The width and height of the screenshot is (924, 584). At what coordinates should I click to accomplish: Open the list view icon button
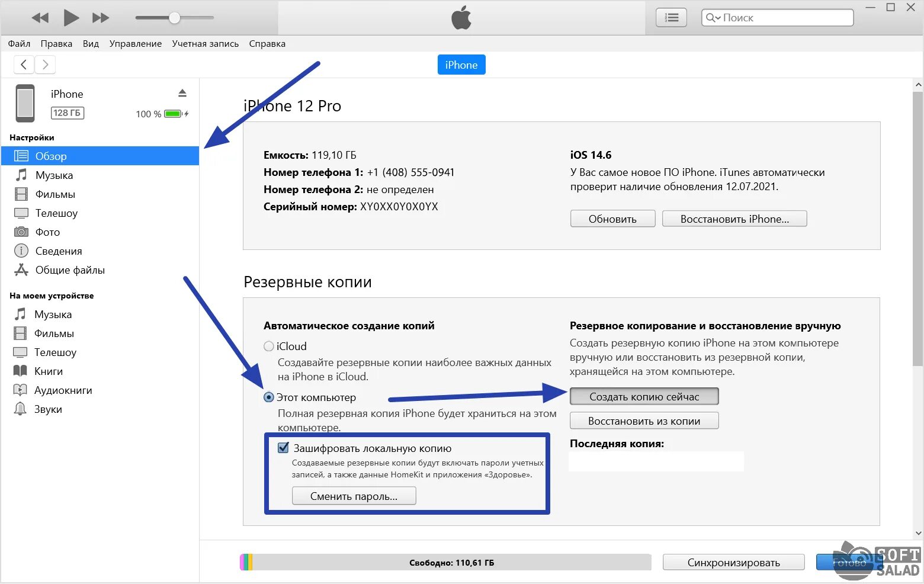(671, 18)
